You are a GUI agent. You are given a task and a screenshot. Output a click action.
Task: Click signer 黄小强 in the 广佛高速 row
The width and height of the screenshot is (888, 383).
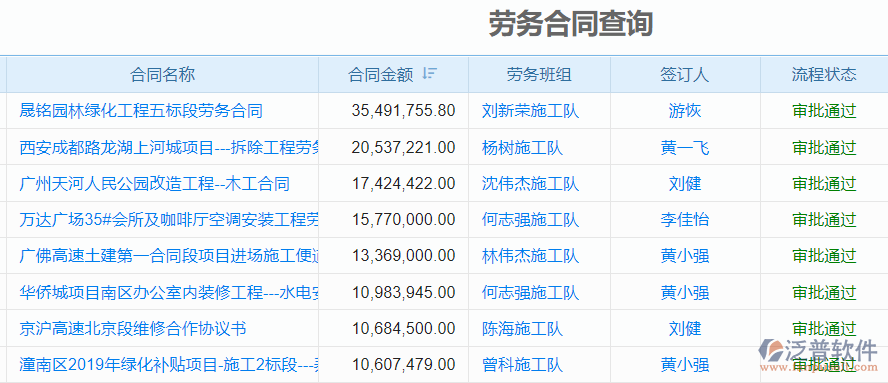pyautogui.click(x=685, y=256)
